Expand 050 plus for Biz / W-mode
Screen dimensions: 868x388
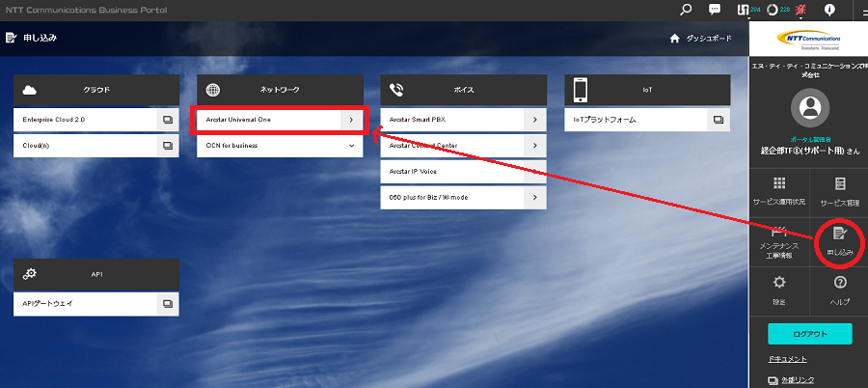(x=534, y=197)
